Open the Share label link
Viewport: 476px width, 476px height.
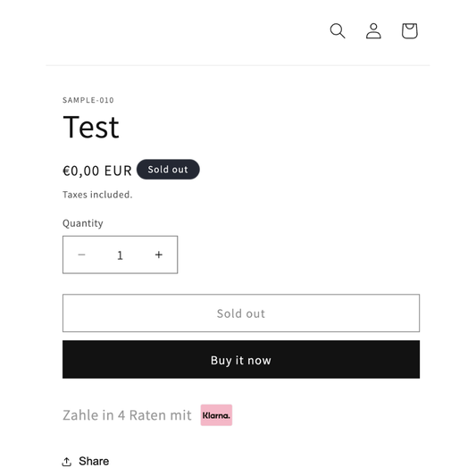point(94,461)
